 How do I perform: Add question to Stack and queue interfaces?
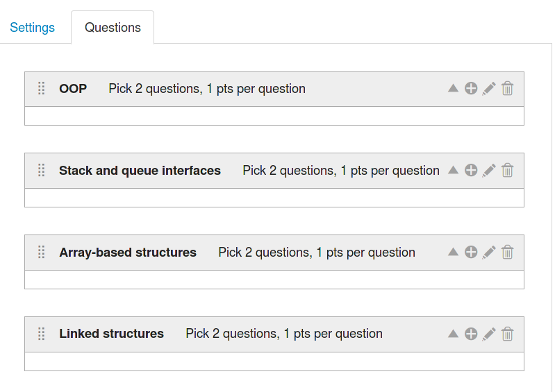(471, 171)
